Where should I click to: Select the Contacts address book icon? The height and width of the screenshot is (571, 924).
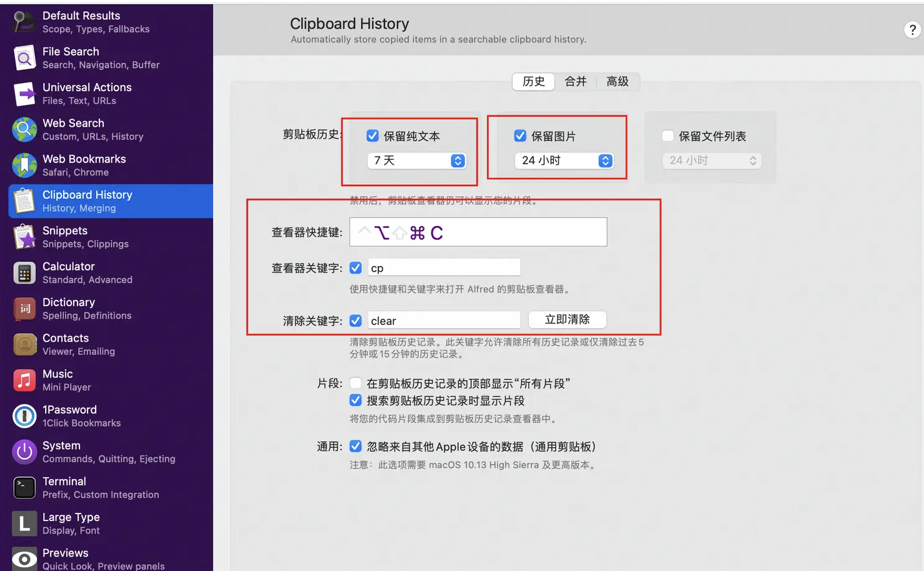click(x=24, y=344)
